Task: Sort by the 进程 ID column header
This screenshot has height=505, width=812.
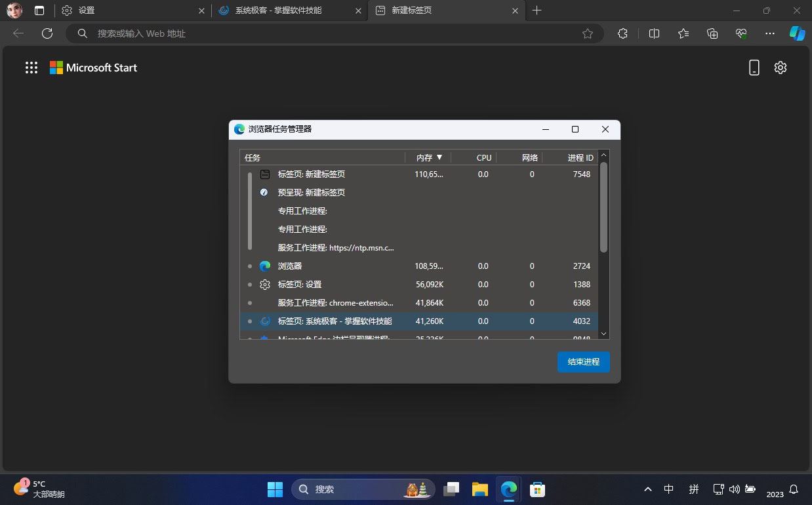Action: (x=569, y=157)
